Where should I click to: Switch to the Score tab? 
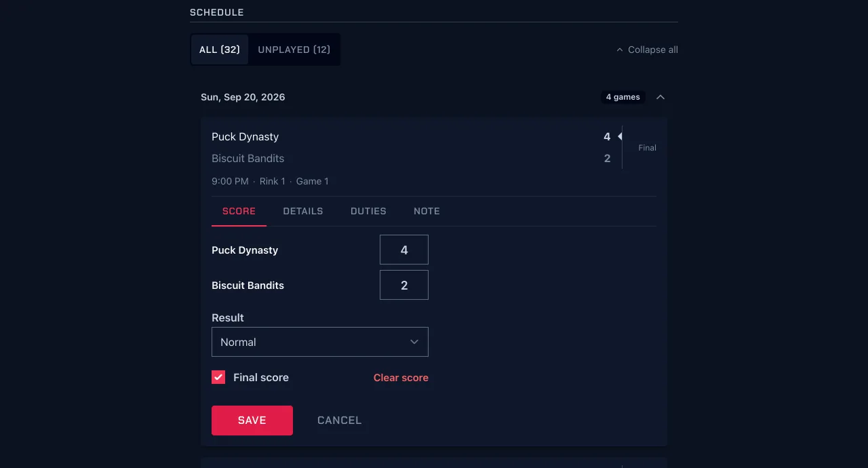tap(239, 211)
